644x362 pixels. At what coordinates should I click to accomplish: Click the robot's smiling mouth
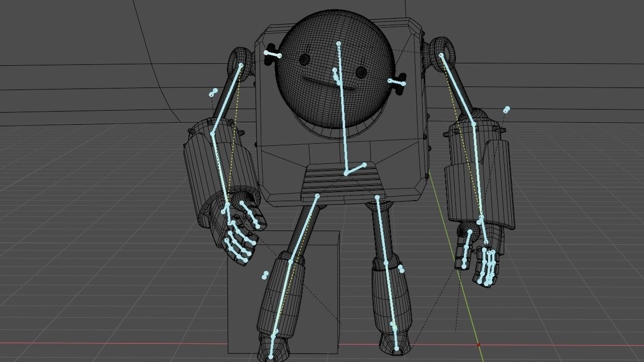(x=322, y=84)
